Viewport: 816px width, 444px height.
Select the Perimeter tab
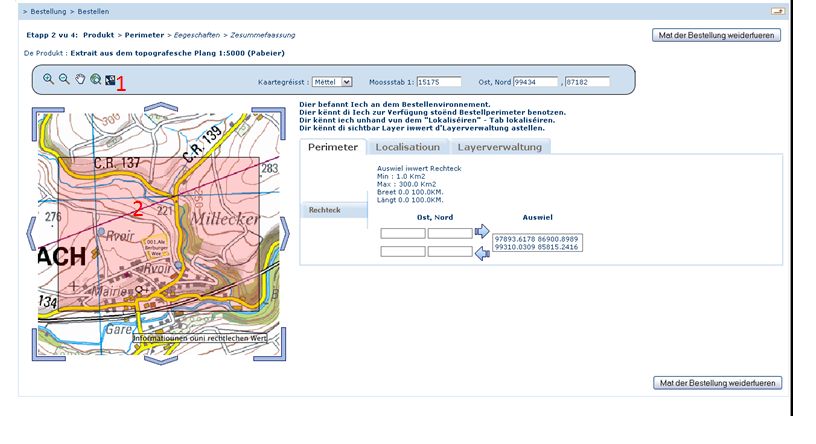click(332, 147)
